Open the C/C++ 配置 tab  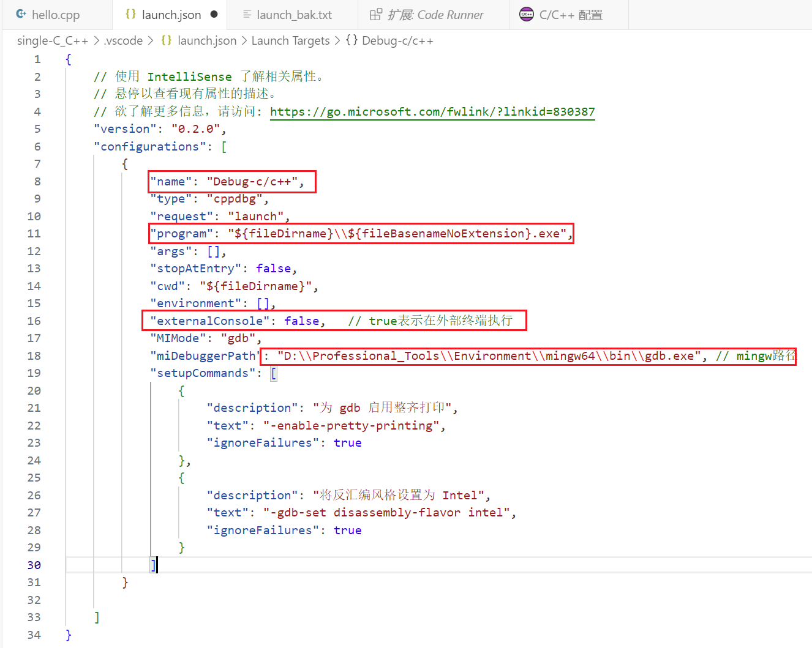pyautogui.click(x=570, y=15)
